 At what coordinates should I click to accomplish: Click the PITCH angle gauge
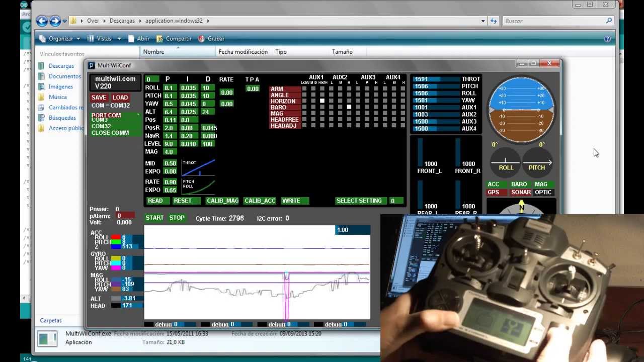coord(537,163)
